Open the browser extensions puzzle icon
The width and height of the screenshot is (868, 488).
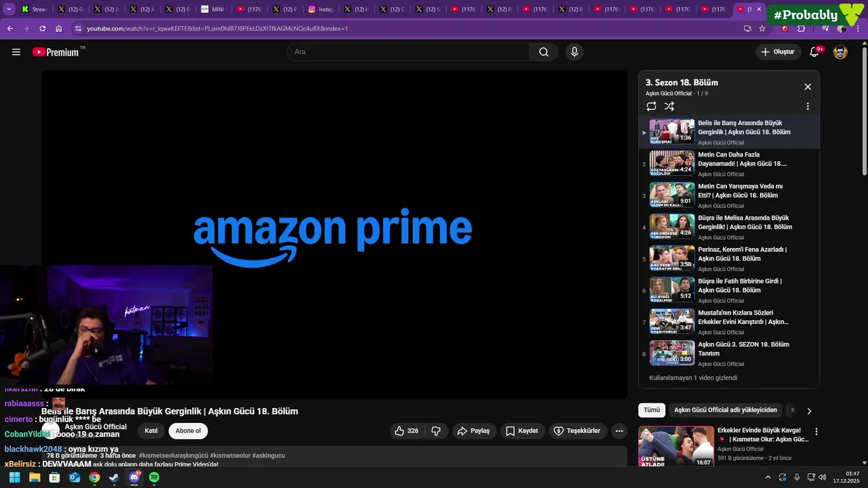click(801, 28)
